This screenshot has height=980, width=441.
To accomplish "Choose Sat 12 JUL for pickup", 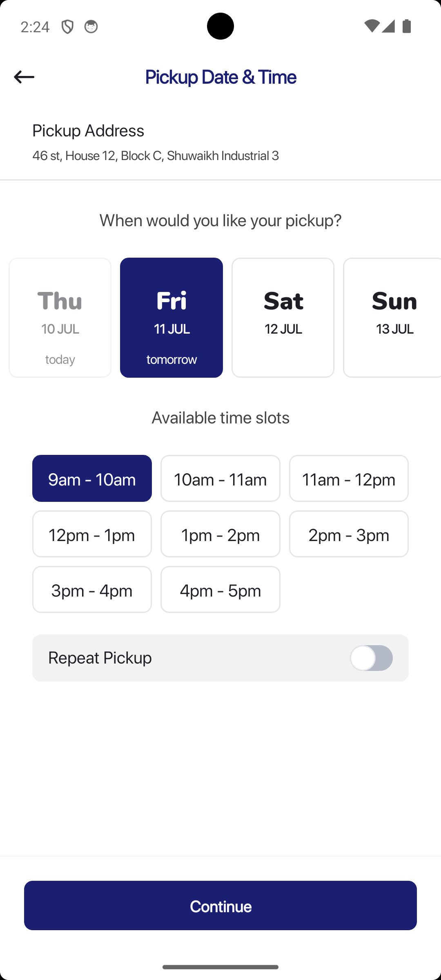I will pos(283,318).
